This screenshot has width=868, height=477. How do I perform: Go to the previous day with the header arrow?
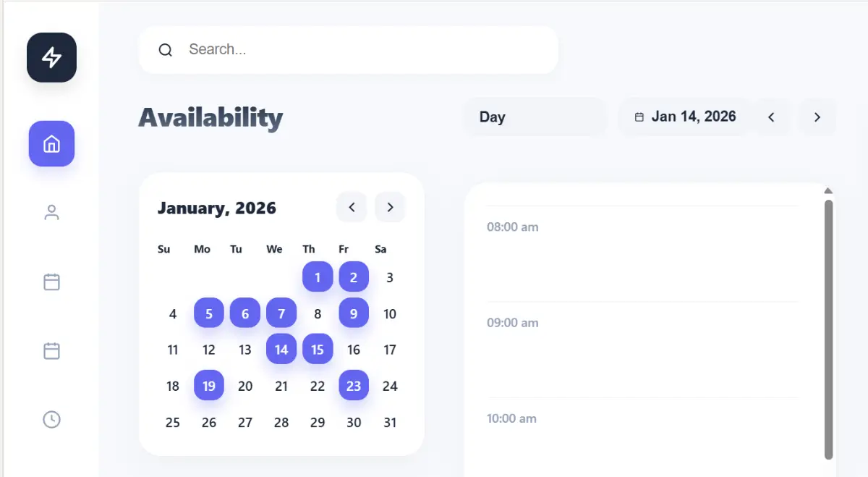tap(771, 117)
